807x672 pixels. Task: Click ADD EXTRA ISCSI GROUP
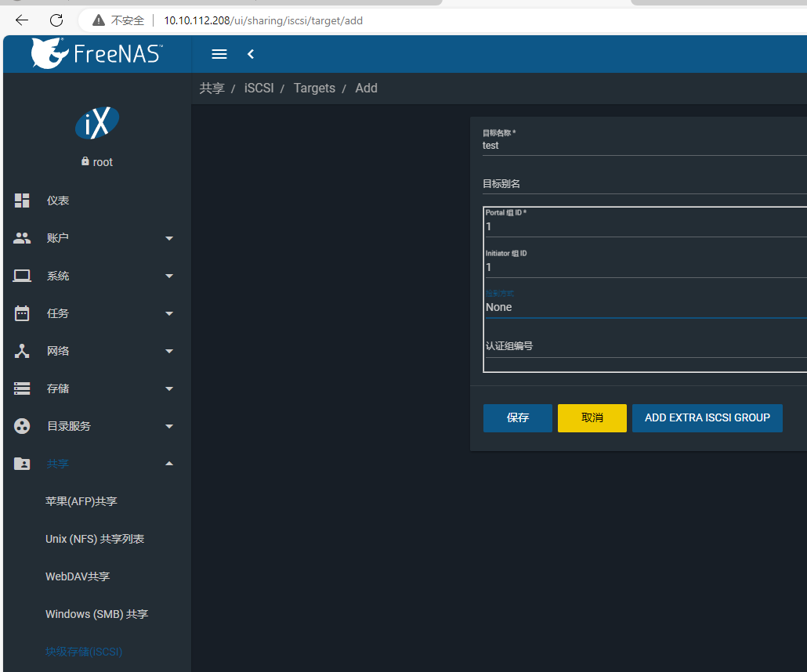[x=707, y=417]
